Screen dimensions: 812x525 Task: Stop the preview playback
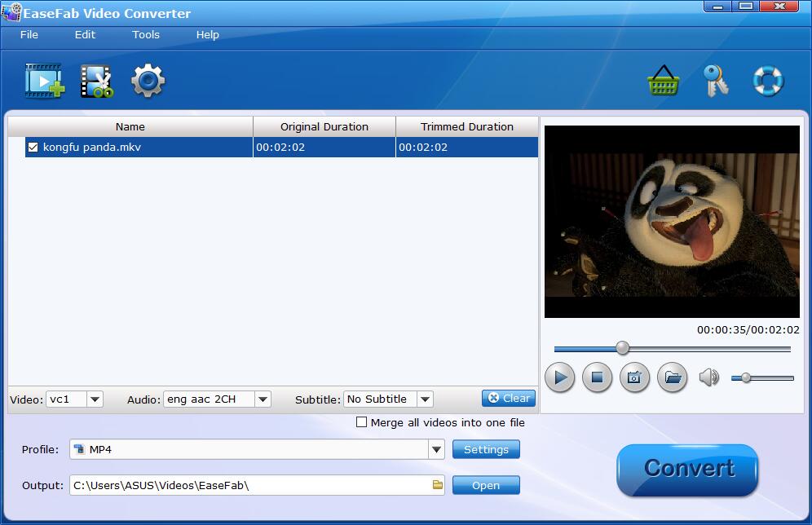[x=597, y=377]
